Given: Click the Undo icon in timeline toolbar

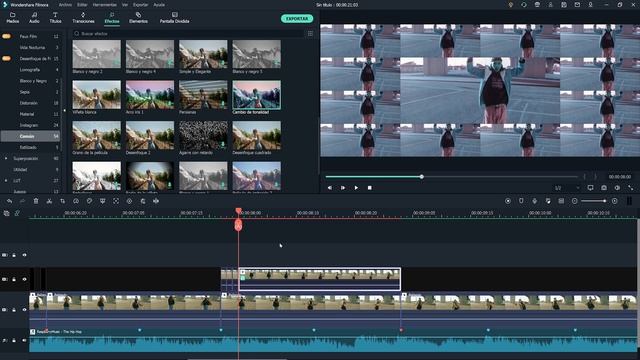Looking at the screenshot, I should 9,201.
